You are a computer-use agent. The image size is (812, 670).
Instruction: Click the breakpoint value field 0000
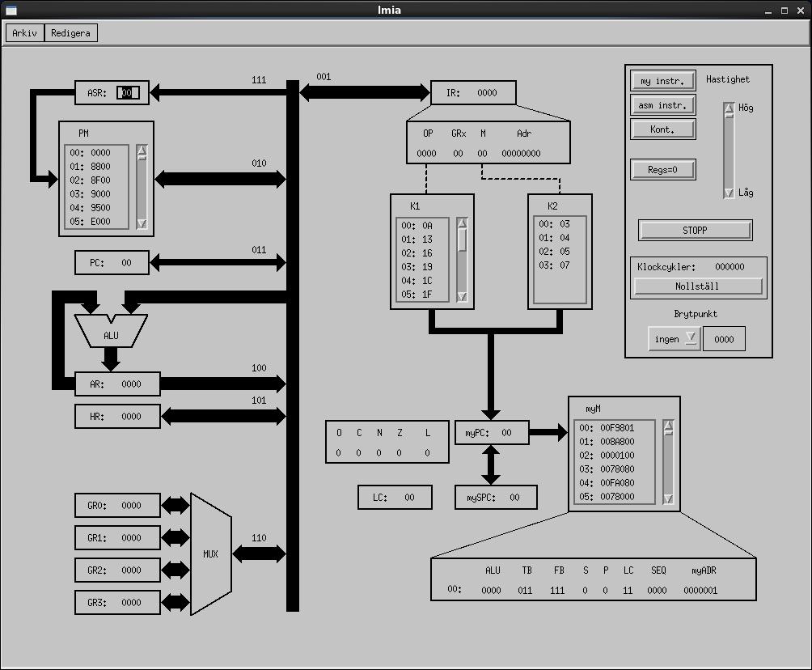[724, 339]
